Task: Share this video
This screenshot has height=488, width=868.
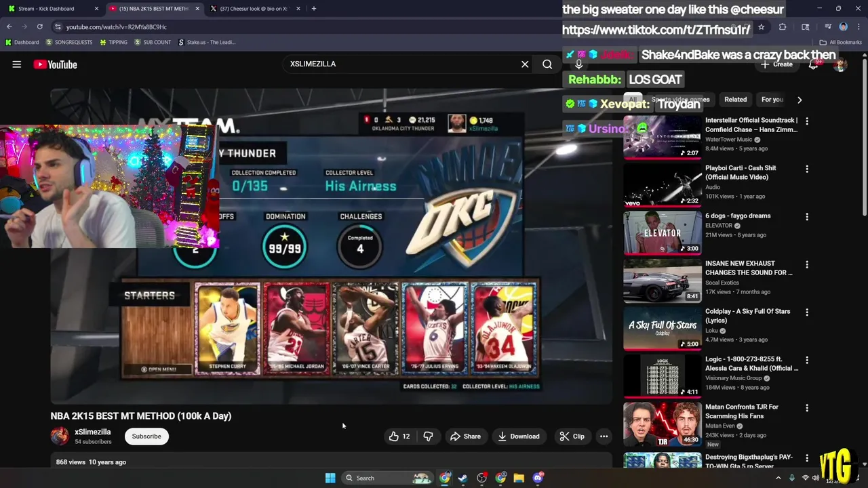Action: click(465, 436)
